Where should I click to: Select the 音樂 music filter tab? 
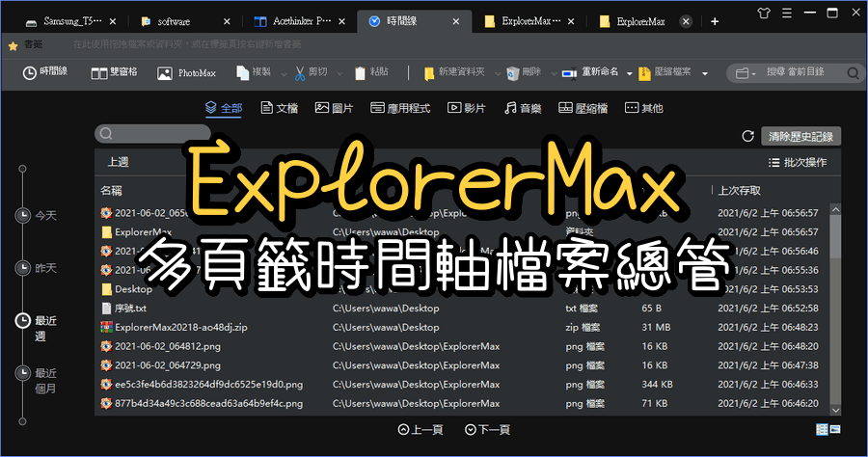523,108
